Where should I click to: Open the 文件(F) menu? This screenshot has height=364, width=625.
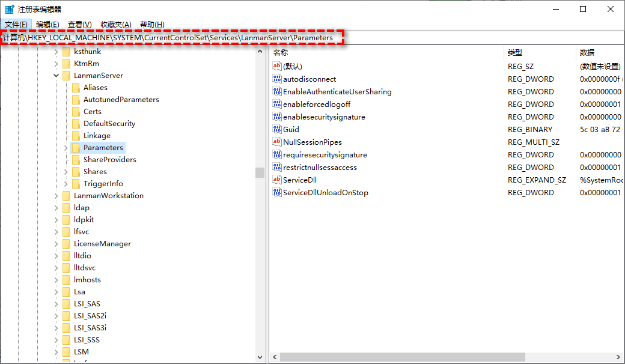point(16,25)
